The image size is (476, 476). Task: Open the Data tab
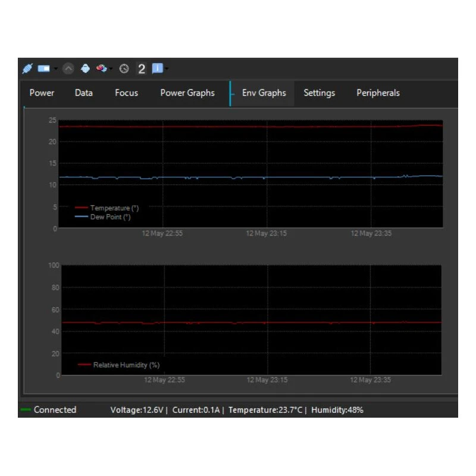tap(83, 93)
